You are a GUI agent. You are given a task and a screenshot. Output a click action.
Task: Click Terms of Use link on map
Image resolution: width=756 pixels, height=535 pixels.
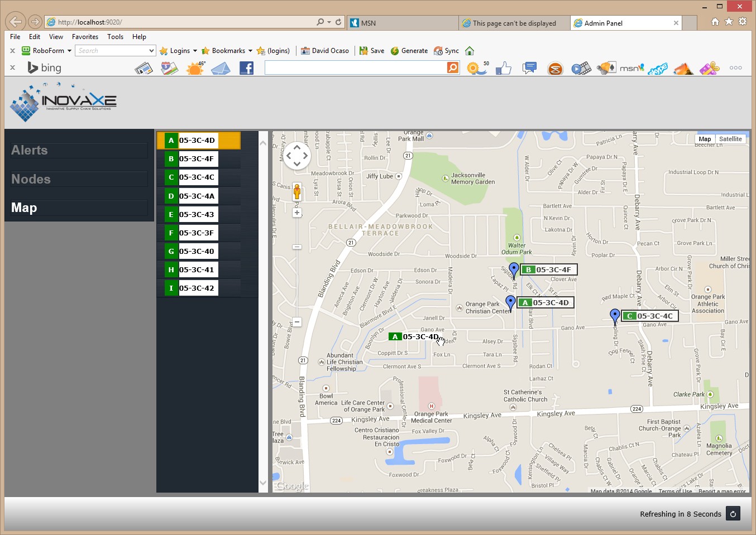pos(675,490)
